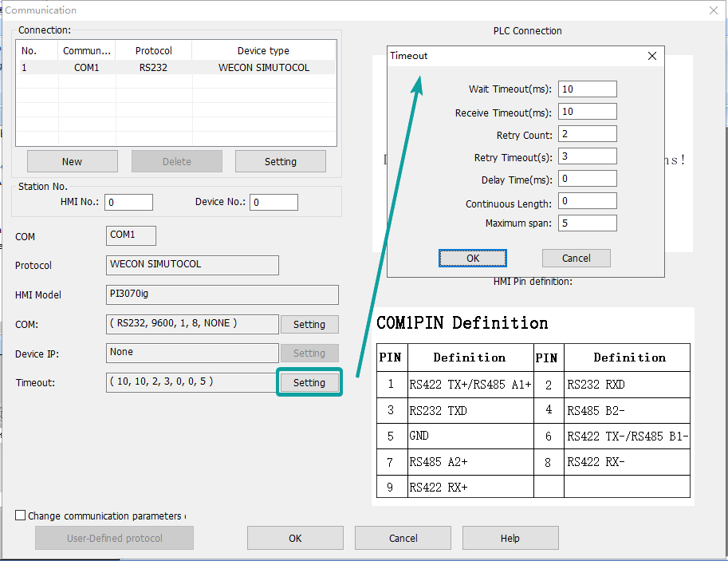Enable Change communication parameters option

click(x=20, y=516)
